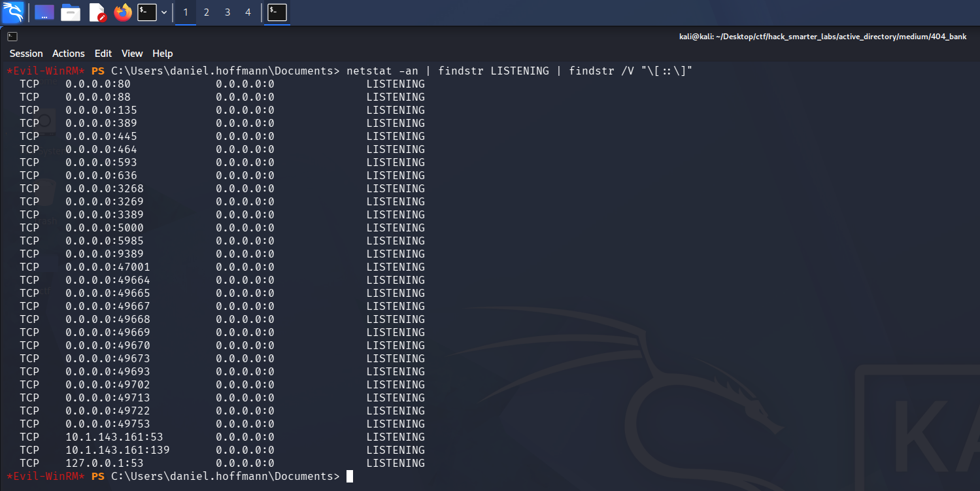Switch to workspace 3
Viewport: 980px width, 491px height.
coord(228,12)
